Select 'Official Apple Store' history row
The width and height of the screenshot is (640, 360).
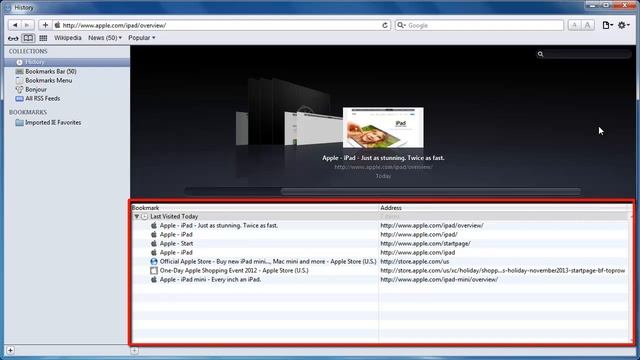380,261
